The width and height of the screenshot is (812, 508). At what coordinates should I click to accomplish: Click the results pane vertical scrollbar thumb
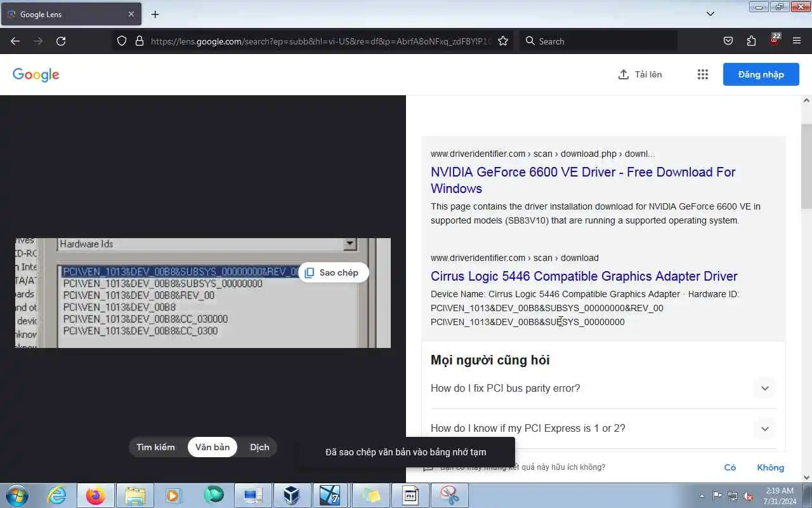tap(806, 166)
